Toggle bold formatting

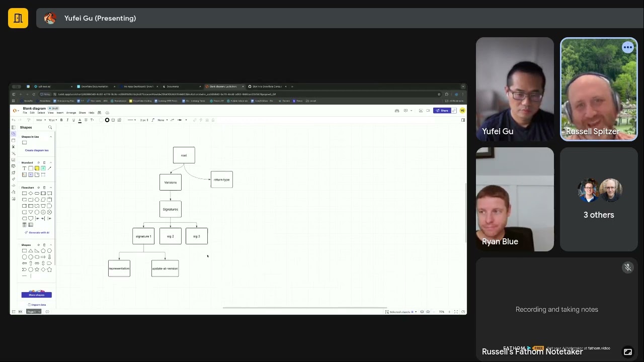click(x=61, y=120)
